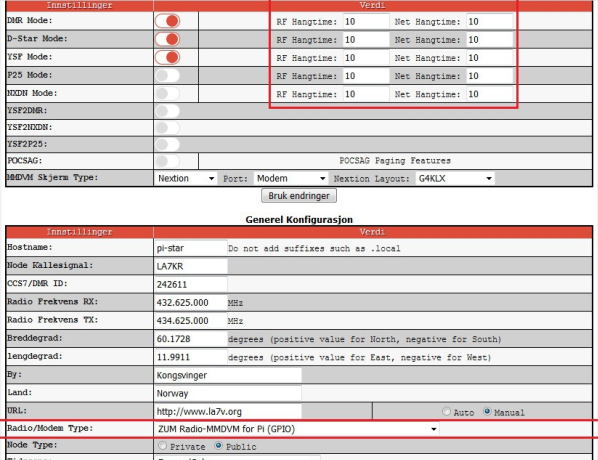Click the MMDVM Skjerm Type label
This screenshot has height=460, width=598.
53,178
